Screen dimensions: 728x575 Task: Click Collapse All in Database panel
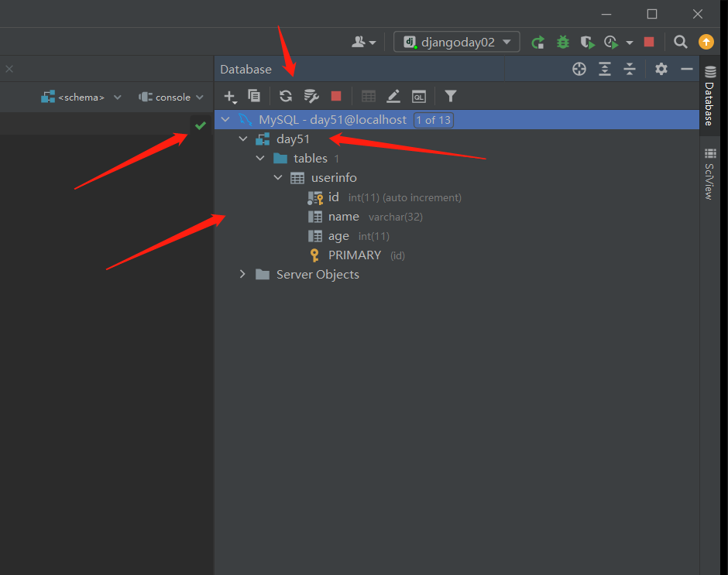coord(630,69)
